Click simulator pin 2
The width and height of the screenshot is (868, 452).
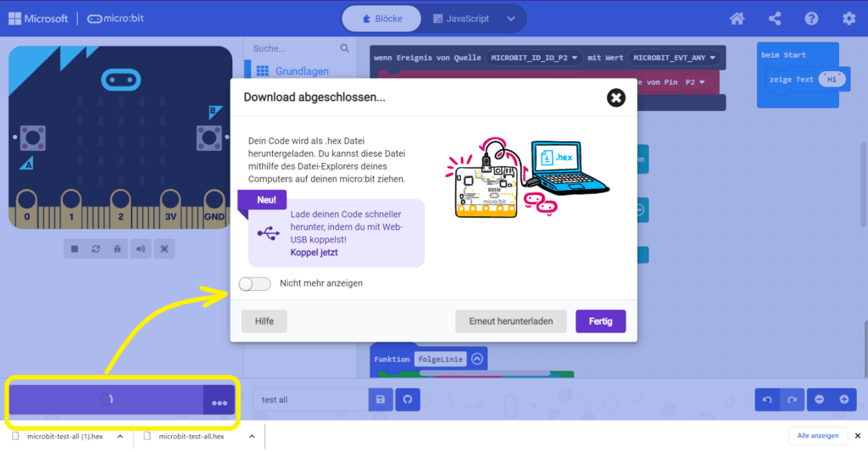click(x=120, y=208)
